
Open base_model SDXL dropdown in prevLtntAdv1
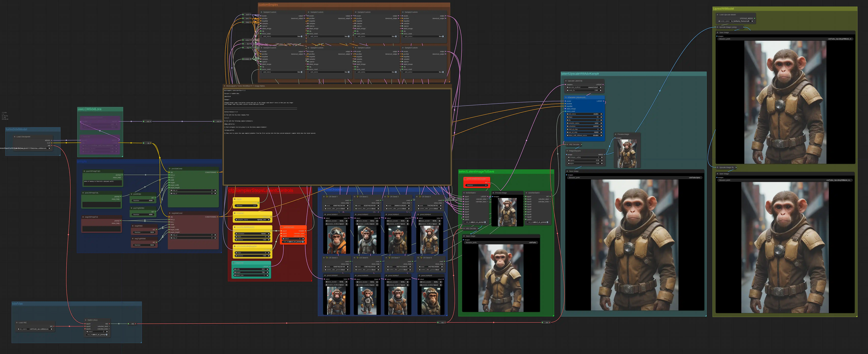pos(336,221)
